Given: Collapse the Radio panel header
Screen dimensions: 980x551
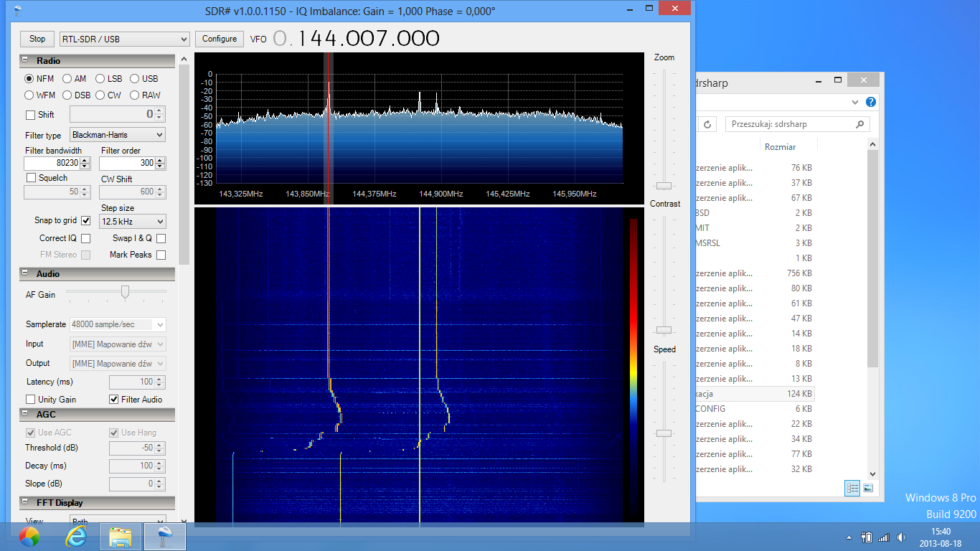Looking at the screenshot, I should pyautogui.click(x=24, y=61).
